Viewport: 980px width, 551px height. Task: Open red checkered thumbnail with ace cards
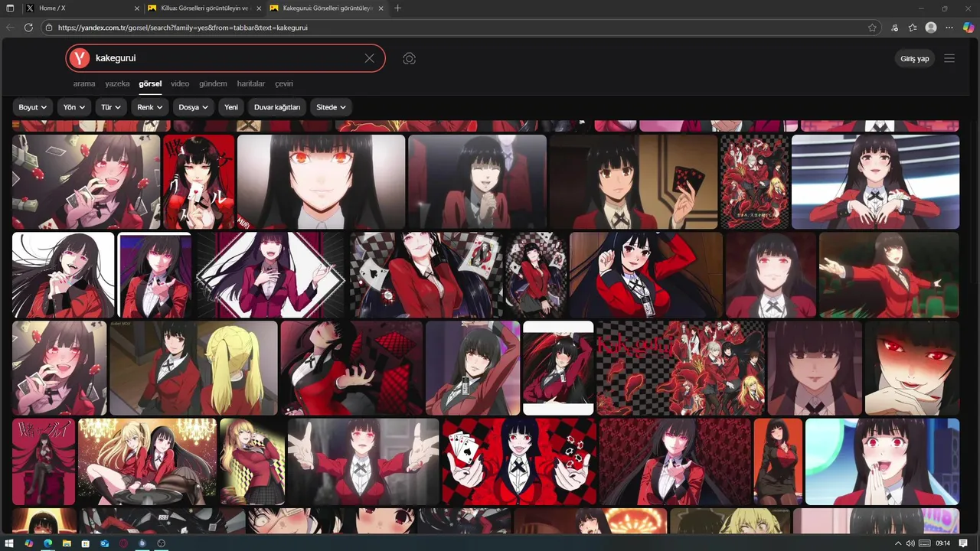point(519,461)
